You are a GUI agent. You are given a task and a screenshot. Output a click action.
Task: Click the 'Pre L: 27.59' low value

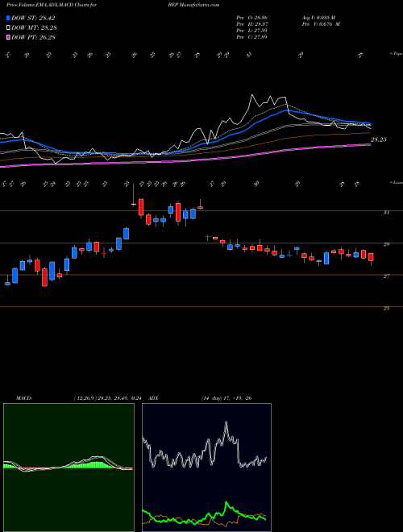(252, 31)
